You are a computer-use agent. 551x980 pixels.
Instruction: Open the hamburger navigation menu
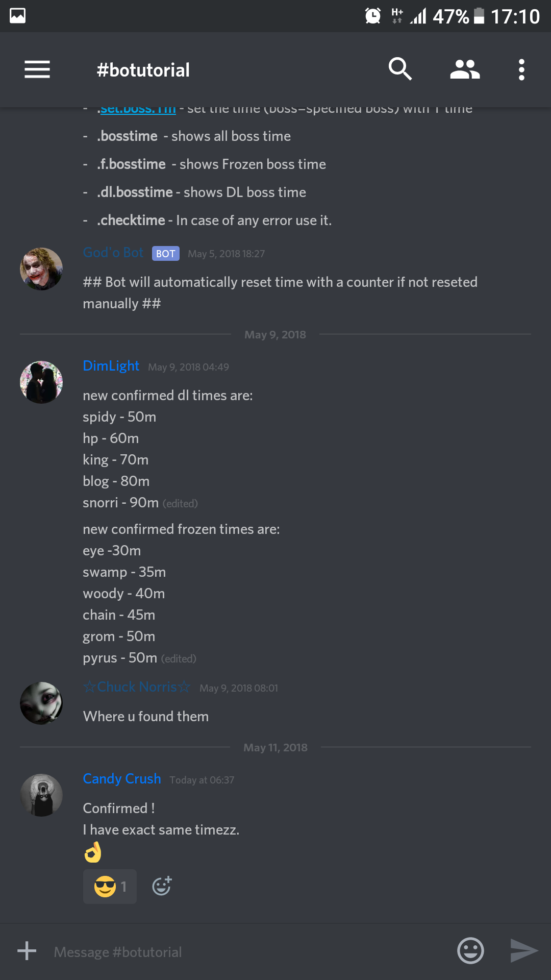(x=37, y=69)
